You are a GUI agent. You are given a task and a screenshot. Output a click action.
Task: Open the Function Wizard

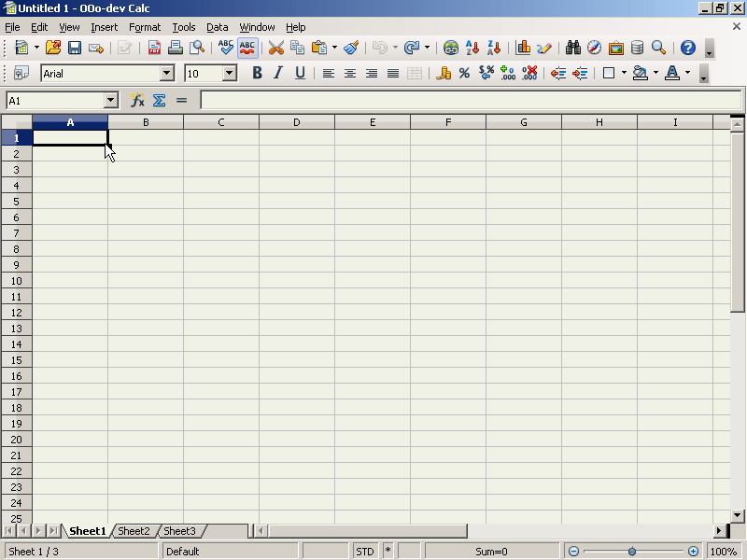[x=137, y=101]
